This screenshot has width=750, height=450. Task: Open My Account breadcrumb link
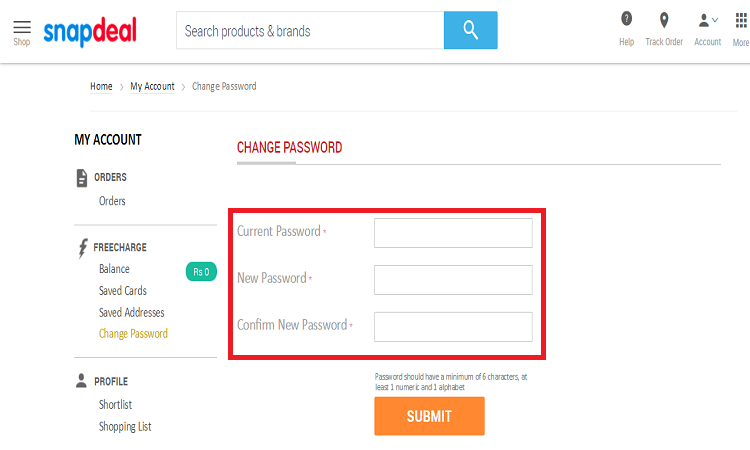152,87
